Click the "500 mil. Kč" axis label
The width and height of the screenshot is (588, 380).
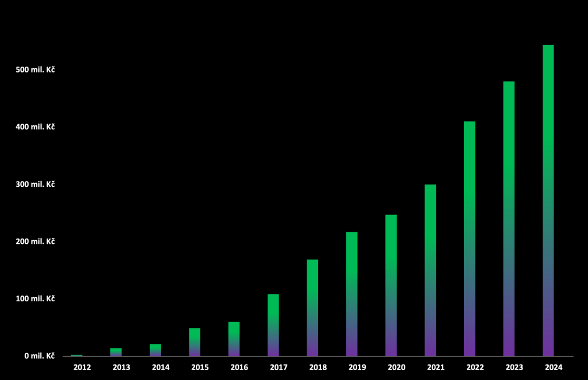35,70
